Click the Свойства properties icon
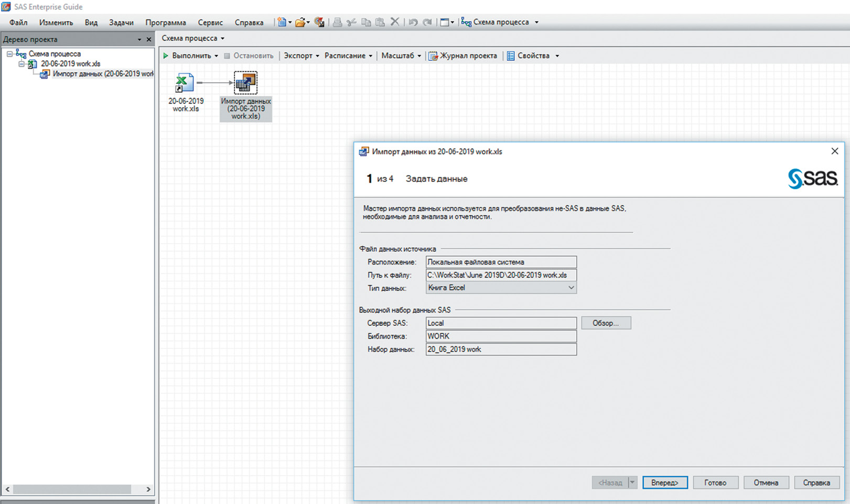Image resolution: width=850 pixels, height=504 pixels. (x=511, y=56)
